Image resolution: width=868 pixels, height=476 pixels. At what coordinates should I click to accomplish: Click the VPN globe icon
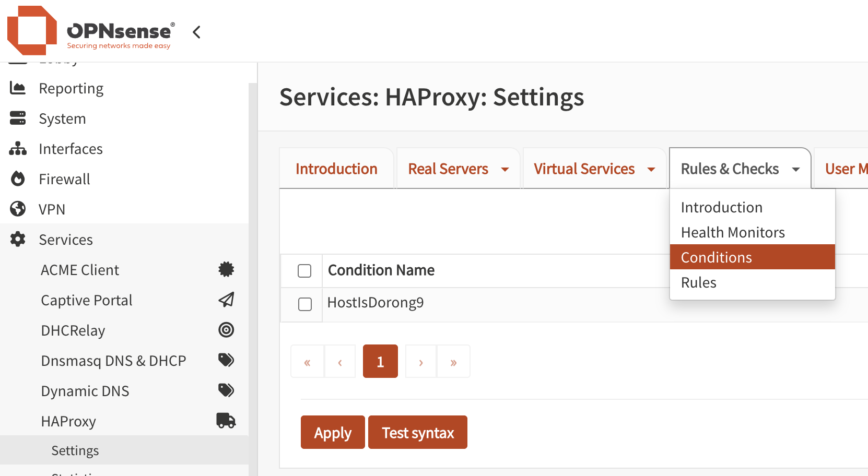coord(18,209)
